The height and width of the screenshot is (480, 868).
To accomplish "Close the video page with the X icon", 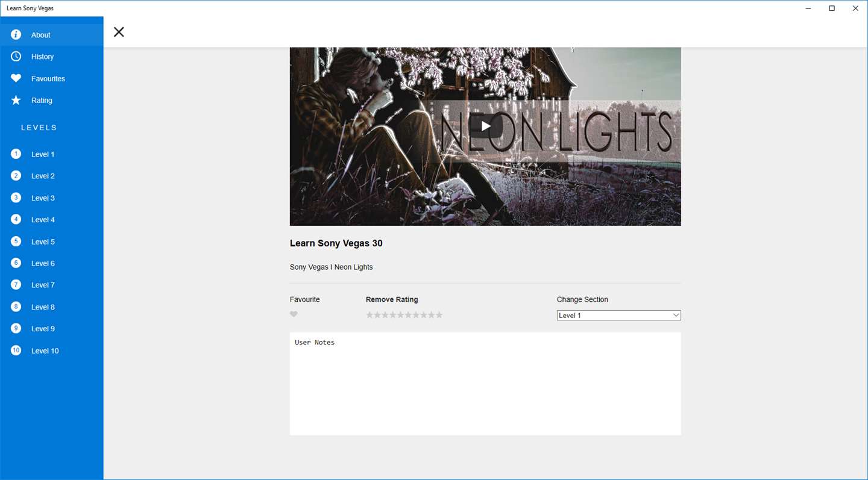I will point(119,32).
